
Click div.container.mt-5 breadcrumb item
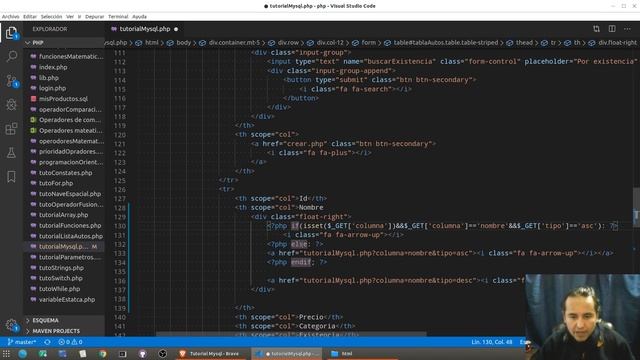[x=234, y=42]
